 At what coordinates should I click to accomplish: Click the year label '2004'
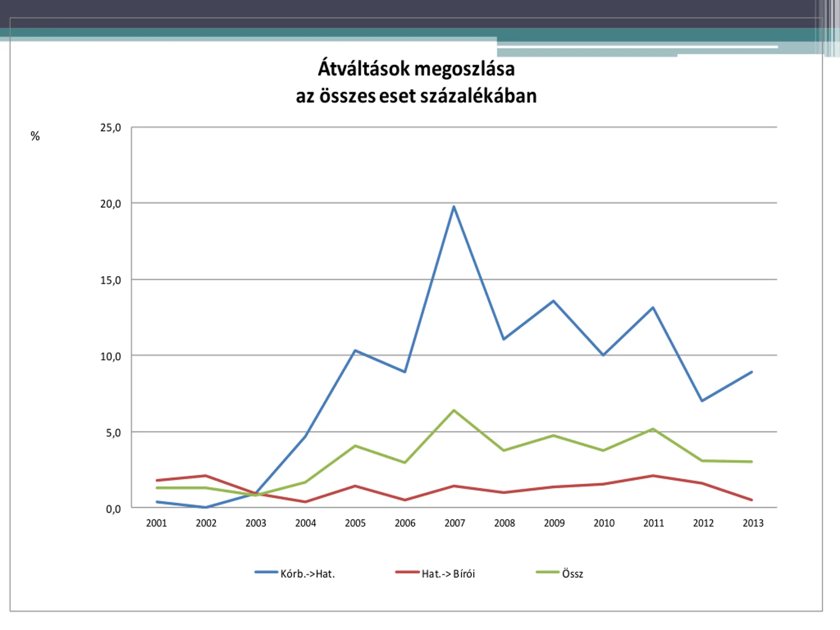306,523
